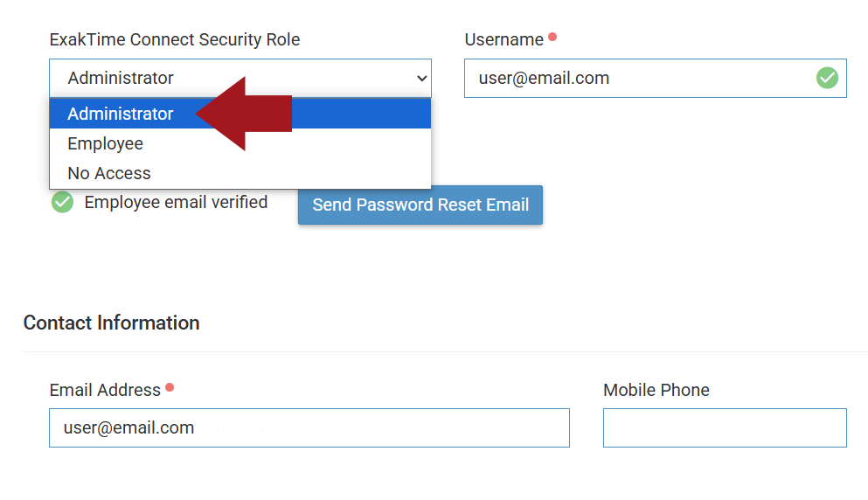Focus the Username input field
868x500 pixels.
656,78
